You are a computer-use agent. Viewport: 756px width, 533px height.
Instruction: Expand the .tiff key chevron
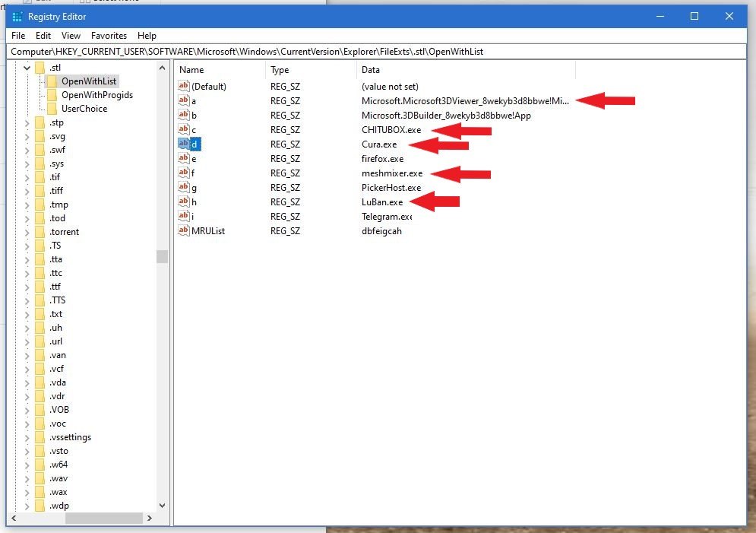pyautogui.click(x=27, y=191)
